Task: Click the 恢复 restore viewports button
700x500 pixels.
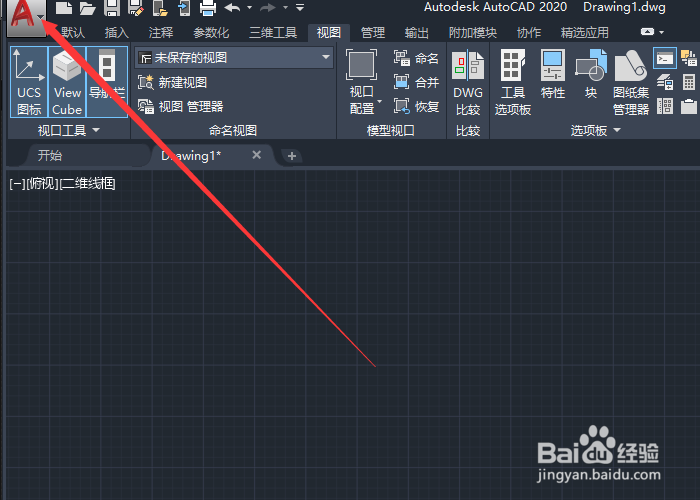Action: coord(416,106)
